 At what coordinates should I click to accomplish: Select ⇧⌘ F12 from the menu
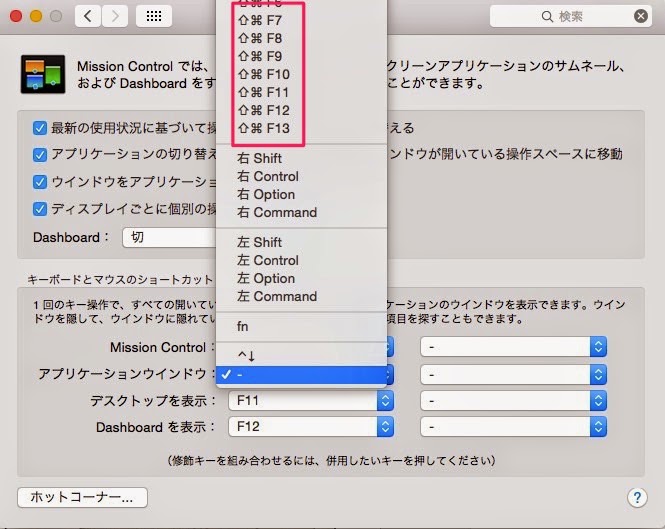click(301, 110)
